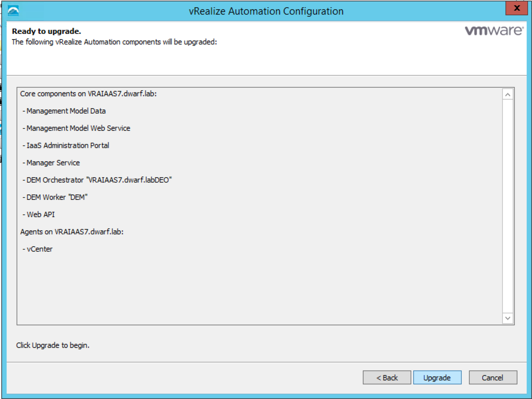Screen dimensions: 532x399
Task: Click the window title 'vRealize Automation Configuration'
Action: click(x=266, y=11)
